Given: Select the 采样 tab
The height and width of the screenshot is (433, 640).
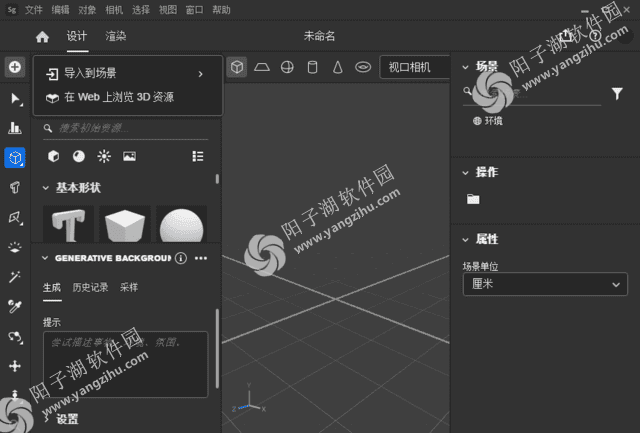Looking at the screenshot, I should pos(129,287).
